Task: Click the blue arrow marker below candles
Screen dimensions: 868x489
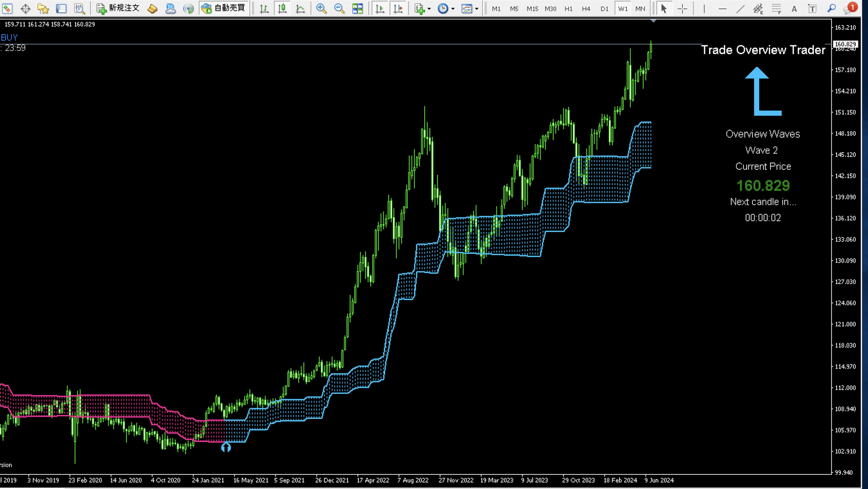Action: click(x=226, y=448)
